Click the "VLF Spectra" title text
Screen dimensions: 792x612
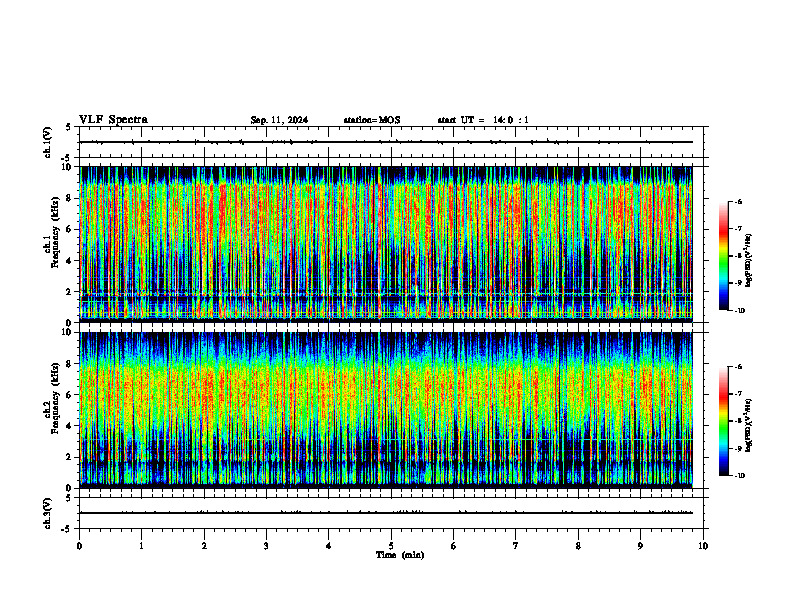point(113,120)
